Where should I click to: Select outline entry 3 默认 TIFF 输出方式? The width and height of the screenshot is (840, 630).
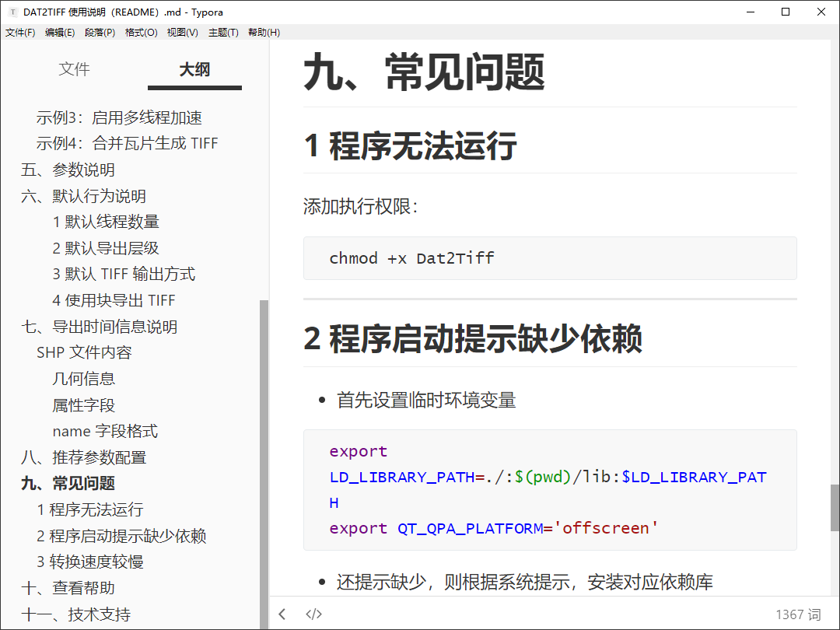pos(124,275)
